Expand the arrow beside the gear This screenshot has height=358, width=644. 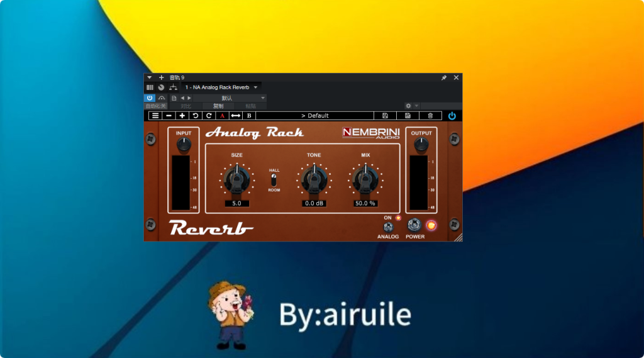click(416, 106)
